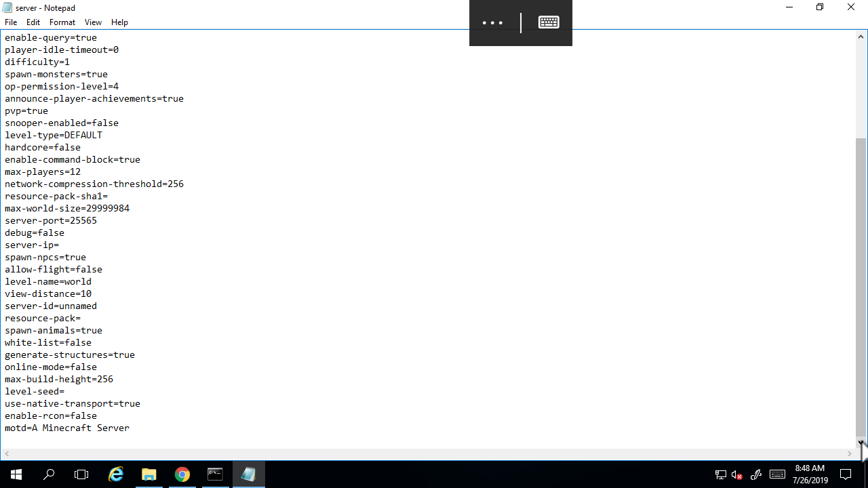Close the server Notepad window
868x488 pixels.
pos(851,7)
